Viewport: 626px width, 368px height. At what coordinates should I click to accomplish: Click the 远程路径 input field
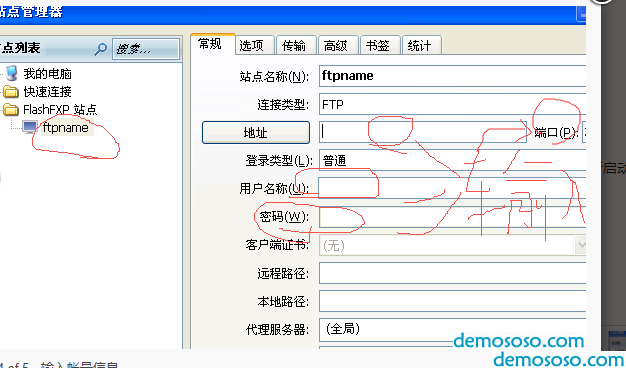coord(452,273)
